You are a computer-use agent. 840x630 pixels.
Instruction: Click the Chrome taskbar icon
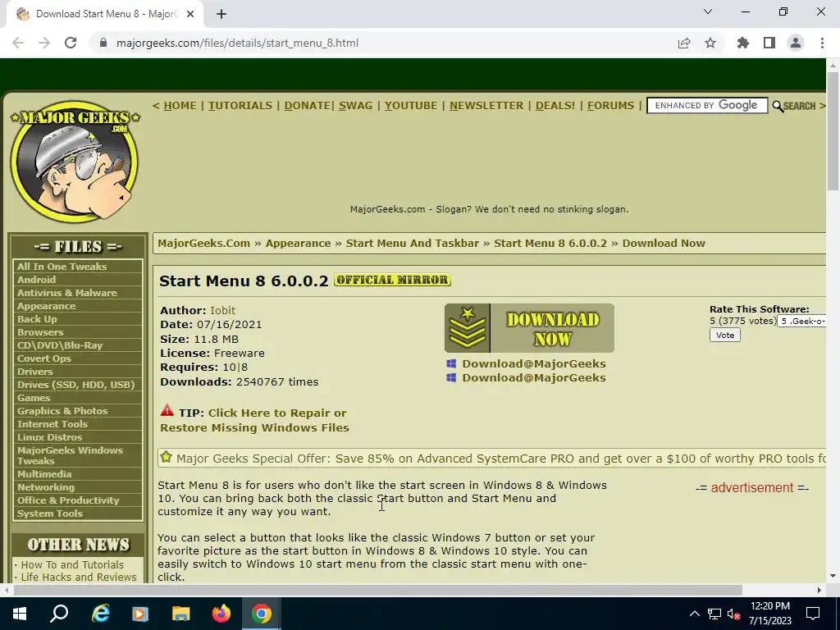point(262,614)
